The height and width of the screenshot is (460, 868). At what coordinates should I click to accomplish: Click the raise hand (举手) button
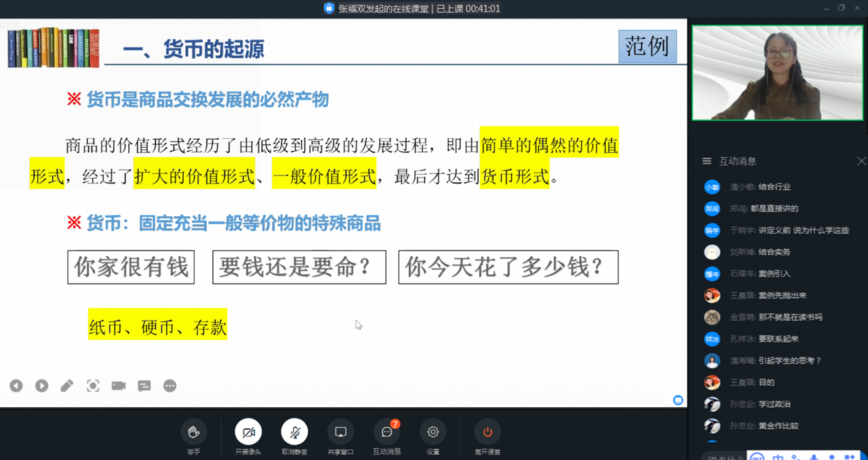point(194,432)
